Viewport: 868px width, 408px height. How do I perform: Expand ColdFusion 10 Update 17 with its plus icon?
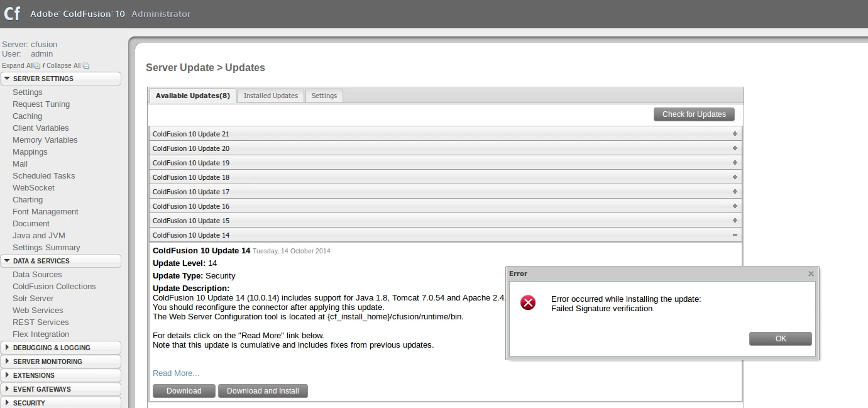[x=735, y=192]
